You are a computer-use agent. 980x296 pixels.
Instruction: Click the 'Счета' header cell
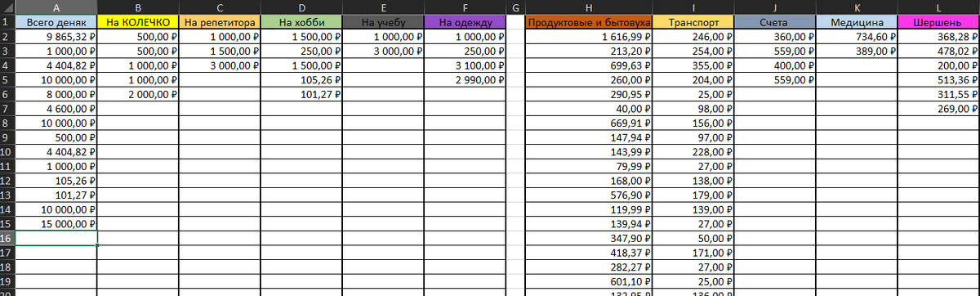774,23
